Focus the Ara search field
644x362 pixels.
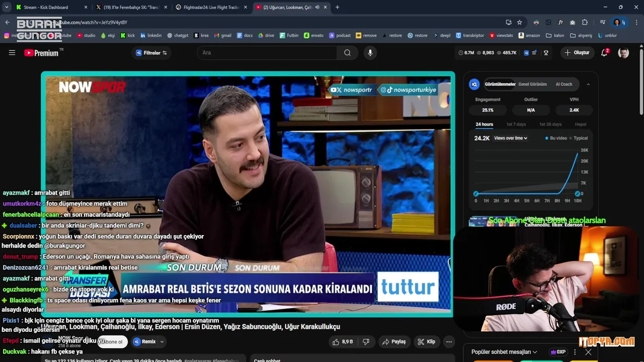pos(267,53)
